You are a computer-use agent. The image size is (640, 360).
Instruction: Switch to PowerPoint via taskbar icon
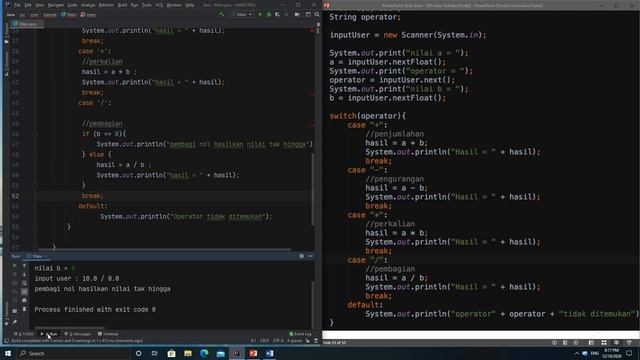pyautogui.click(x=253, y=353)
